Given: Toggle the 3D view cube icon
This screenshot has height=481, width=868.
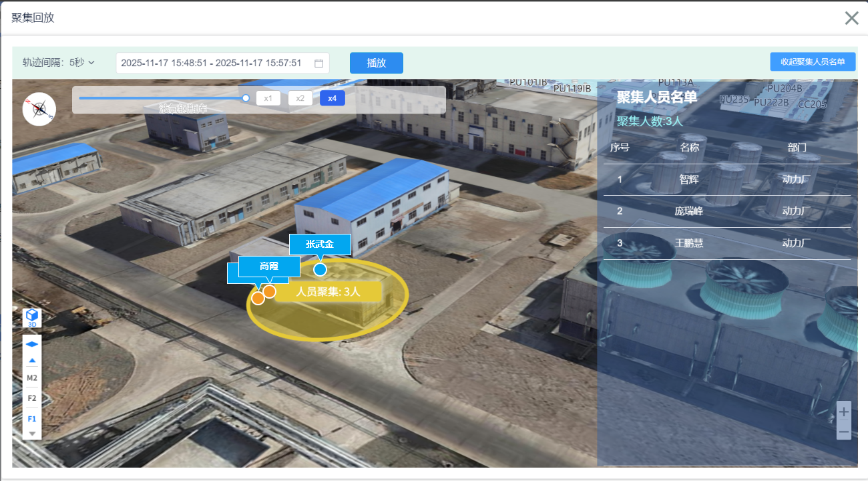Looking at the screenshot, I should [32, 317].
